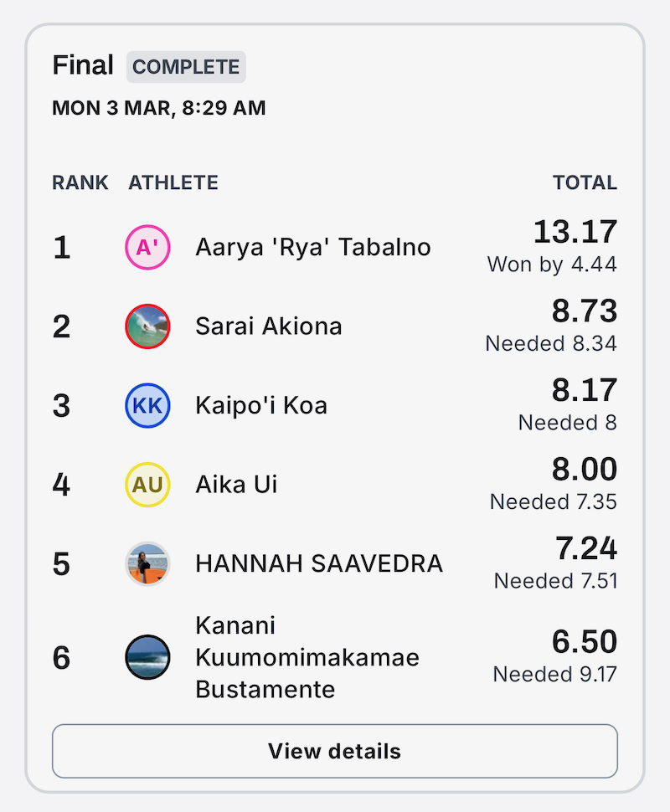This screenshot has width=670, height=812.
Task: Click Kanani Bustamente's wave avatar
Action: coord(147,657)
